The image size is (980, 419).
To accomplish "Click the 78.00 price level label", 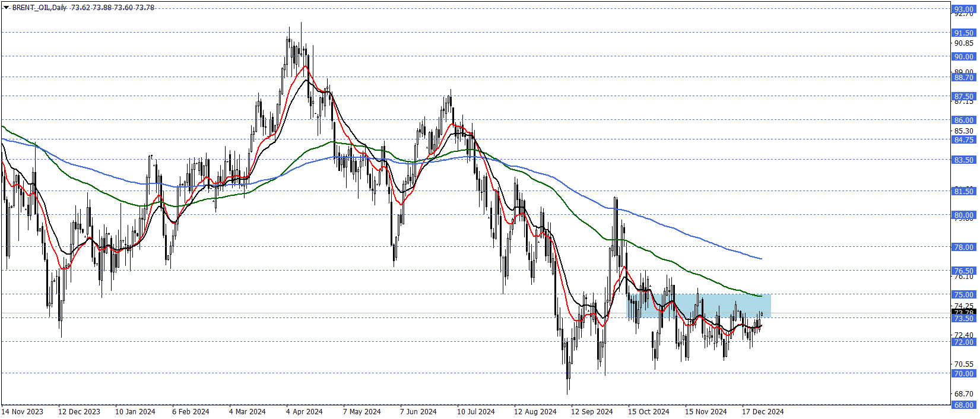I will (x=964, y=247).
